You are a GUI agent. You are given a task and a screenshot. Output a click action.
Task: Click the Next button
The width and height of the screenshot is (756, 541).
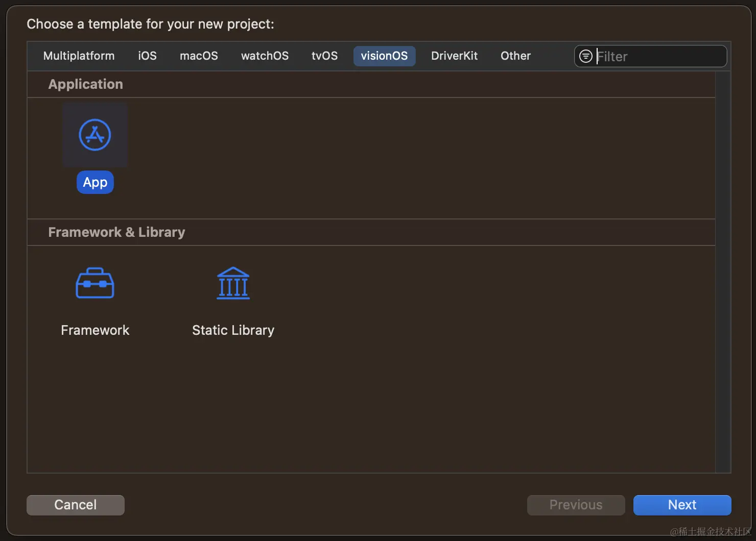(x=682, y=505)
